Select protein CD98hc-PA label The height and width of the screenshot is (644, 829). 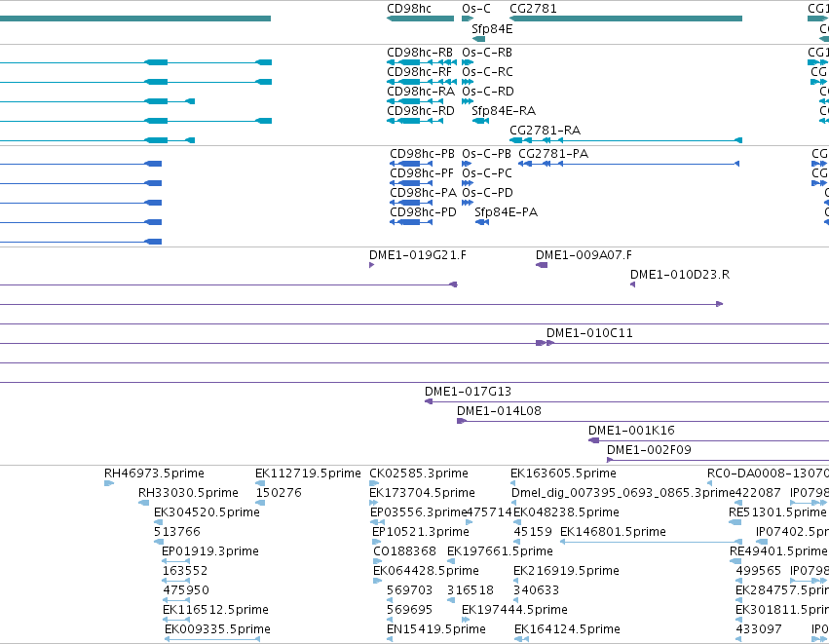tap(423, 193)
